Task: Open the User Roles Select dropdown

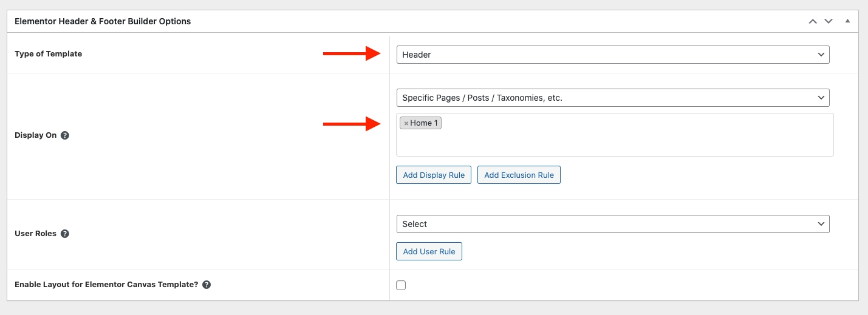Action: point(612,224)
